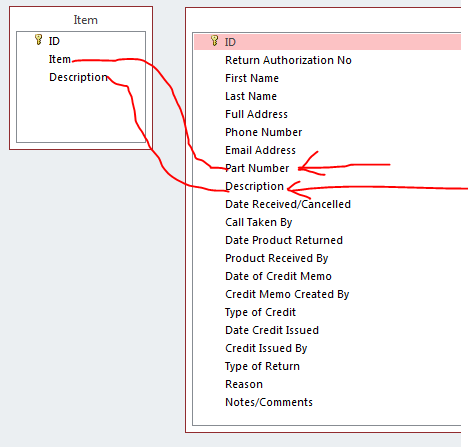Select the Call Taken By field
This screenshot has height=447, width=468.
click(259, 222)
